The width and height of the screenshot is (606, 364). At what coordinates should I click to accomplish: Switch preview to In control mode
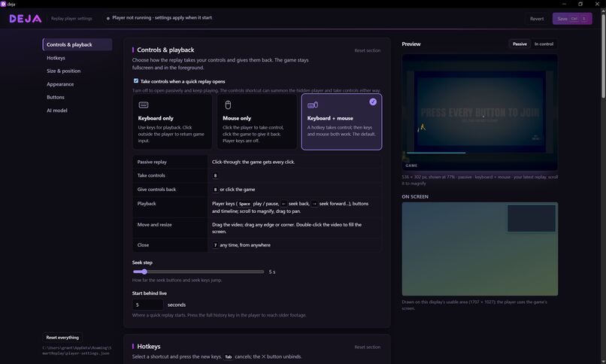(544, 44)
